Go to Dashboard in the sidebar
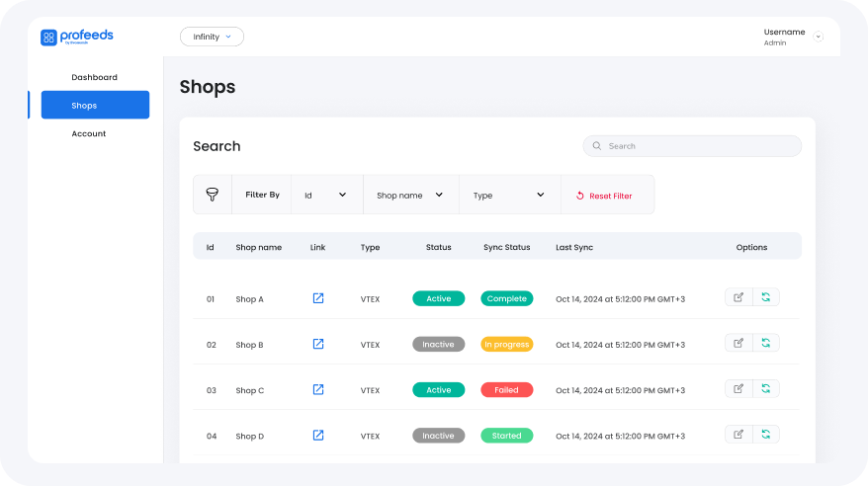The height and width of the screenshot is (486, 868). coord(94,77)
